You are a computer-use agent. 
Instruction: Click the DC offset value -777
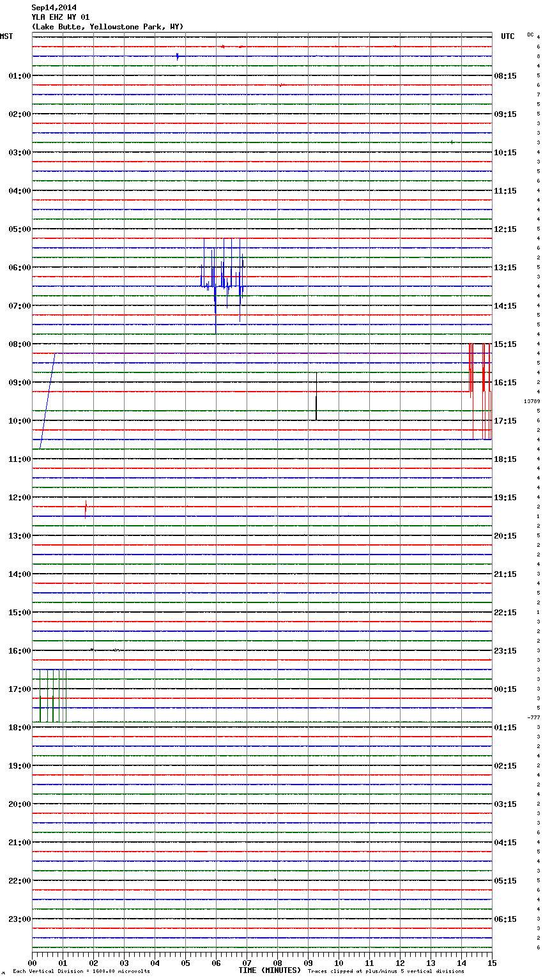tap(533, 717)
